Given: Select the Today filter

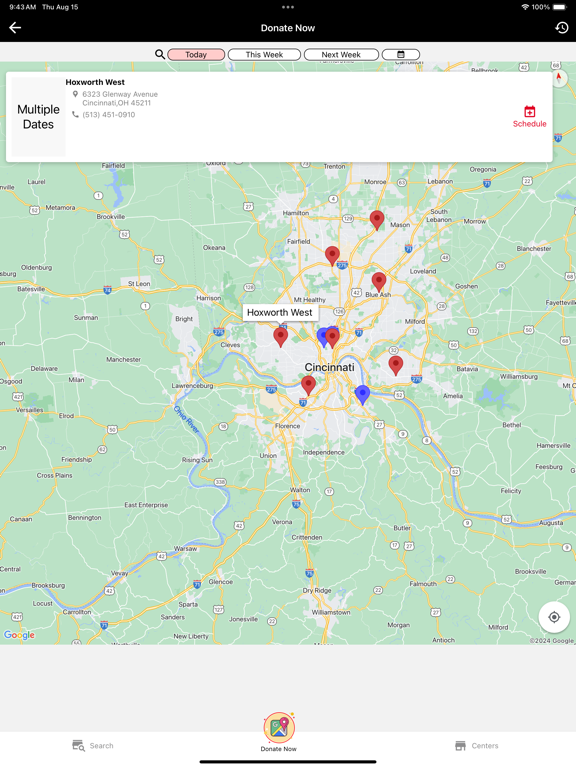Looking at the screenshot, I should [x=196, y=54].
